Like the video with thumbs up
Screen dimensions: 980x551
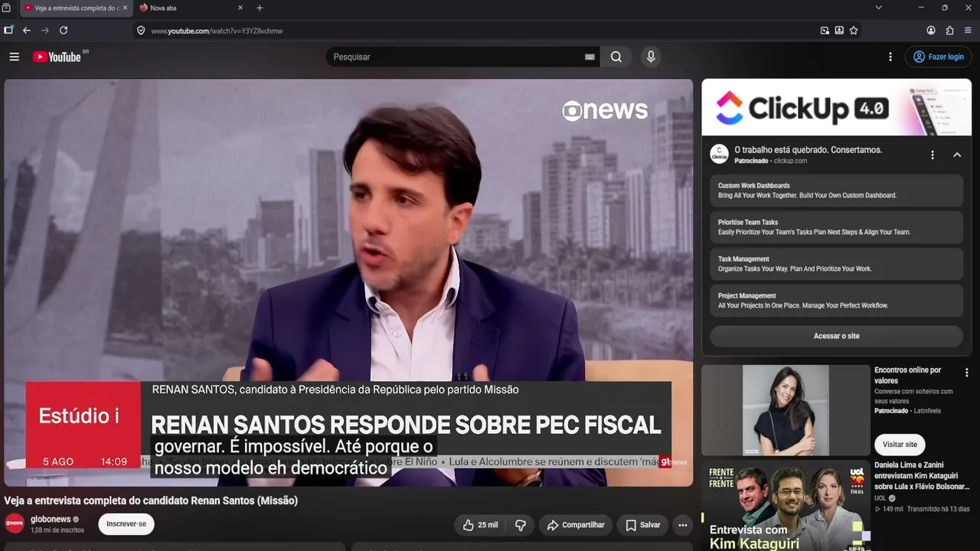(480, 525)
